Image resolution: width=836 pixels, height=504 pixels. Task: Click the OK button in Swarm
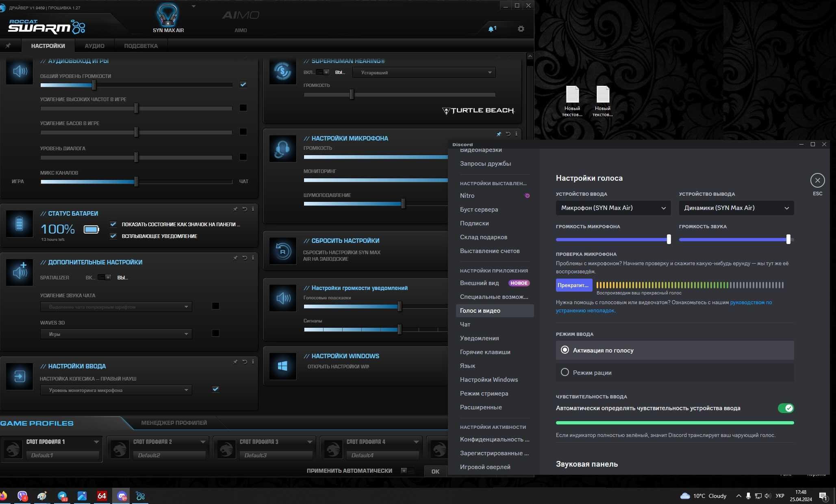click(x=435, y=472)
